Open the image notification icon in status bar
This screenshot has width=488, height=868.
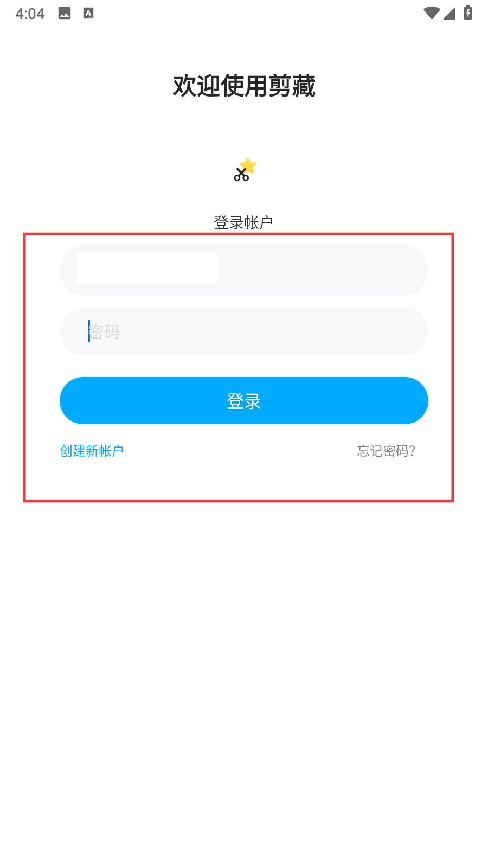click(65, 14)
